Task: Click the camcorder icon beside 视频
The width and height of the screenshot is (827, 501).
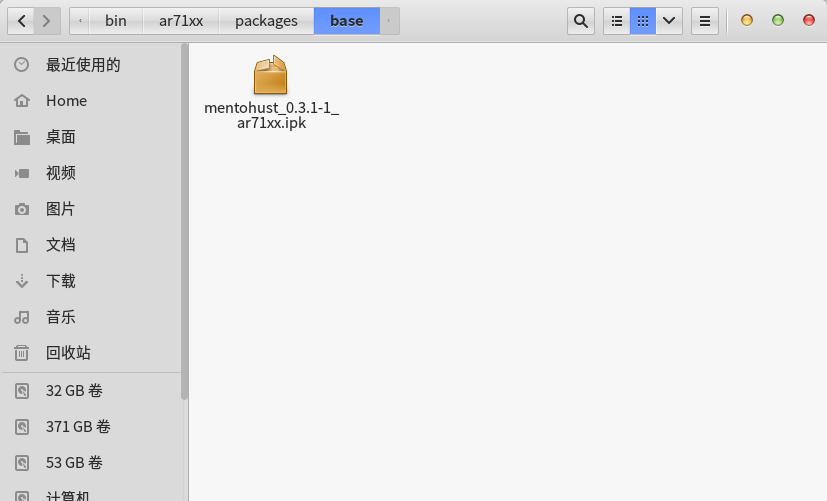Action: pos(22,173)
